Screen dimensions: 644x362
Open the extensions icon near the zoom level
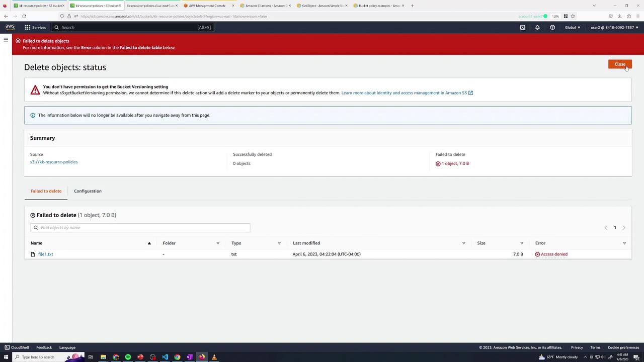coord(566,16)
